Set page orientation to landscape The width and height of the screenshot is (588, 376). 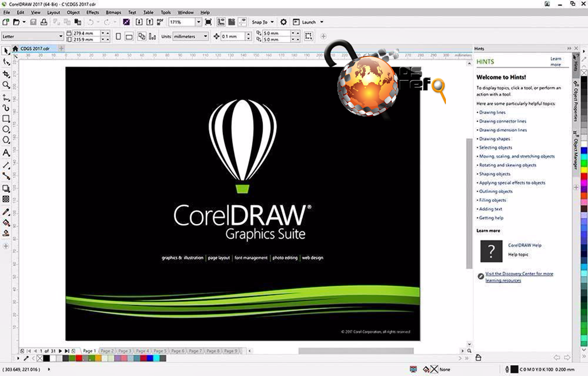(x=129, y=36)
